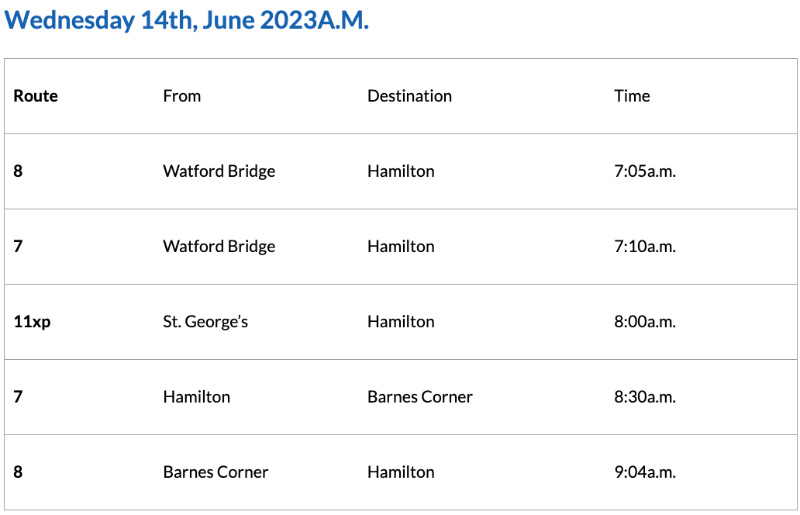This screenshot has width=800, height=515.
Task: Click the Time column header
Action: click(632, 96)
